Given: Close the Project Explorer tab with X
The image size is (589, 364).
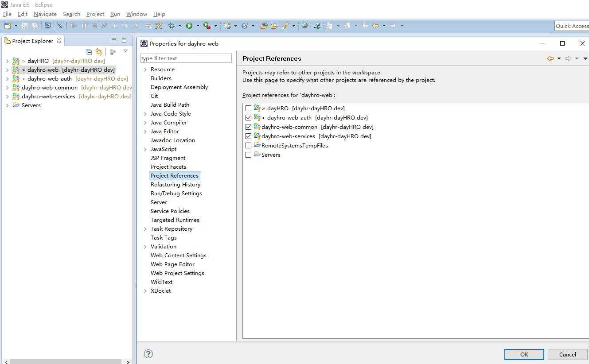Looking at the screenshot, I should 59,41.
